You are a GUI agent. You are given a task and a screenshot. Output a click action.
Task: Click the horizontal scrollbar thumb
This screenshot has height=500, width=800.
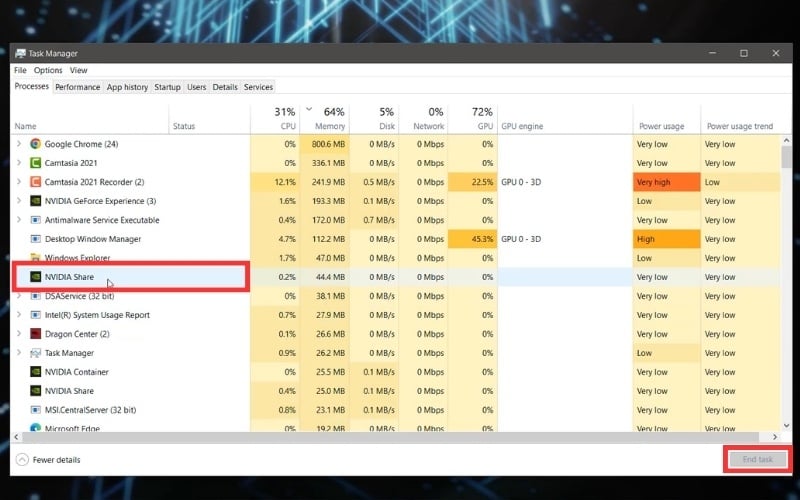[x=390, y=437]
